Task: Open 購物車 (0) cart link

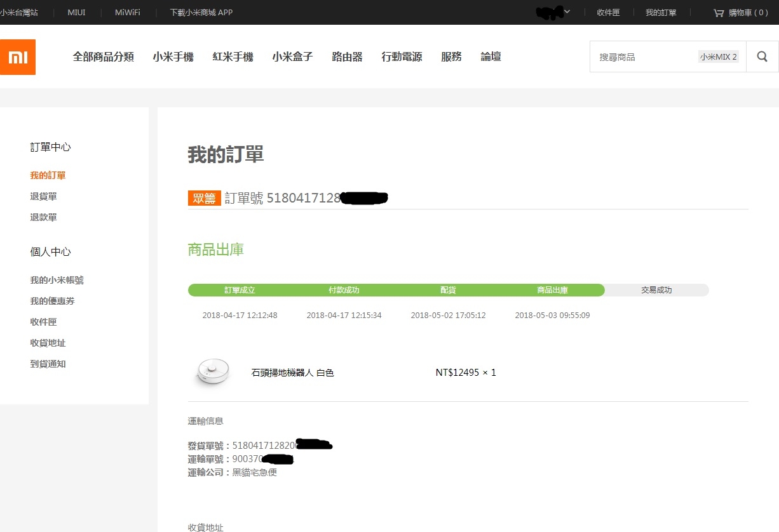Action: (749, 13)
